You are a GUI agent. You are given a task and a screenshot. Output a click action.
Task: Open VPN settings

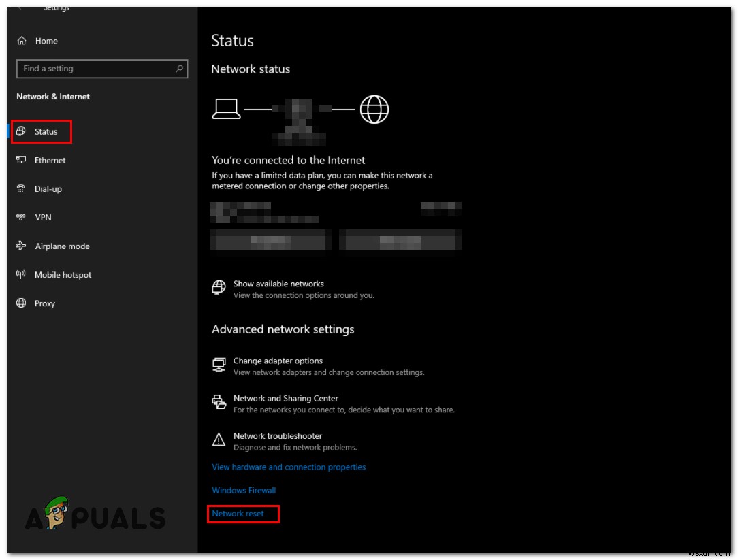(43, 217)
